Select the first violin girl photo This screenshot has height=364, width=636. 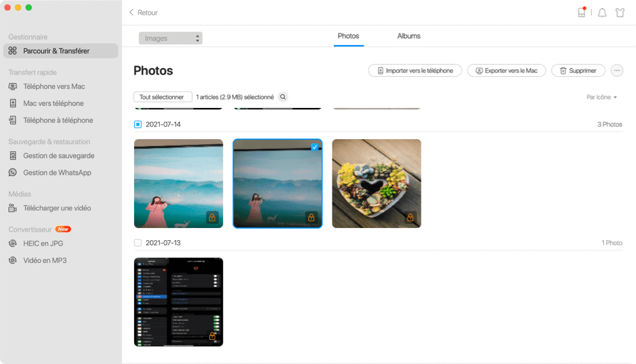(179, 184)
